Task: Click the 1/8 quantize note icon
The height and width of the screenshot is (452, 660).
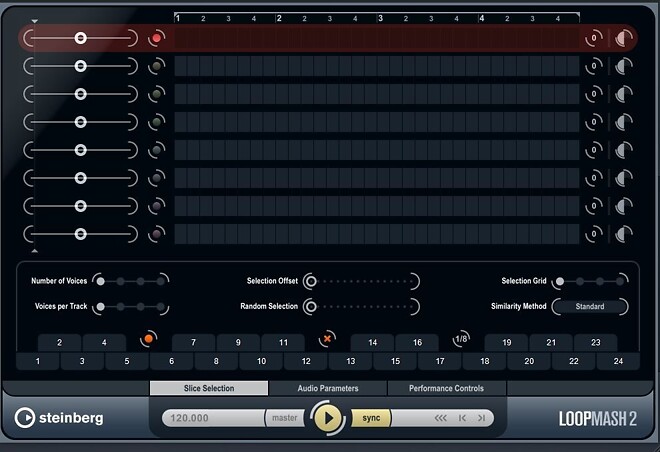Action: pyautogui.click(x=461, y=339)
